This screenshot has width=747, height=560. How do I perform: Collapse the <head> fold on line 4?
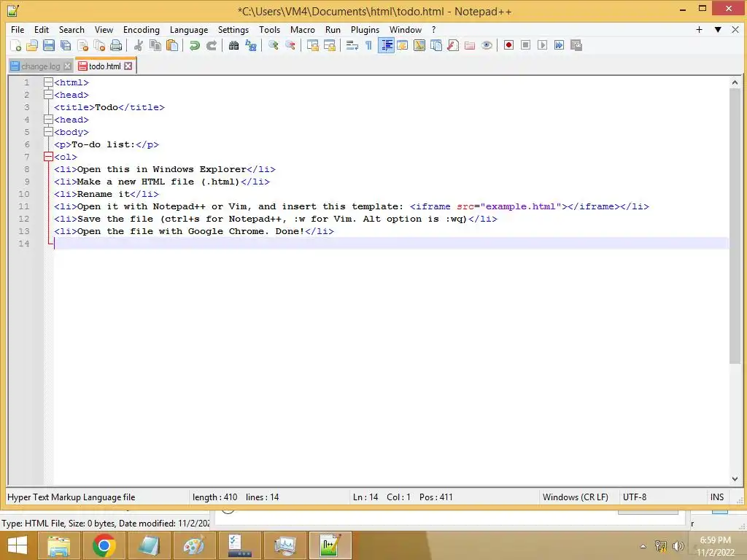48,120
